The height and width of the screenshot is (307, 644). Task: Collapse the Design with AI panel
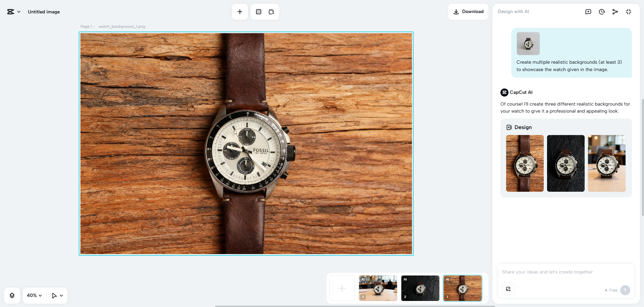point(629,12)
